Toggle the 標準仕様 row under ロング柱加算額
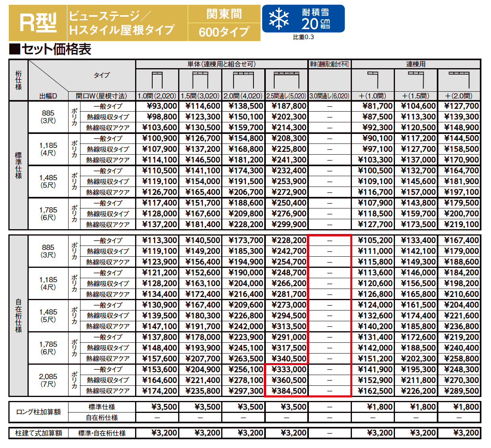 point(102,407)
